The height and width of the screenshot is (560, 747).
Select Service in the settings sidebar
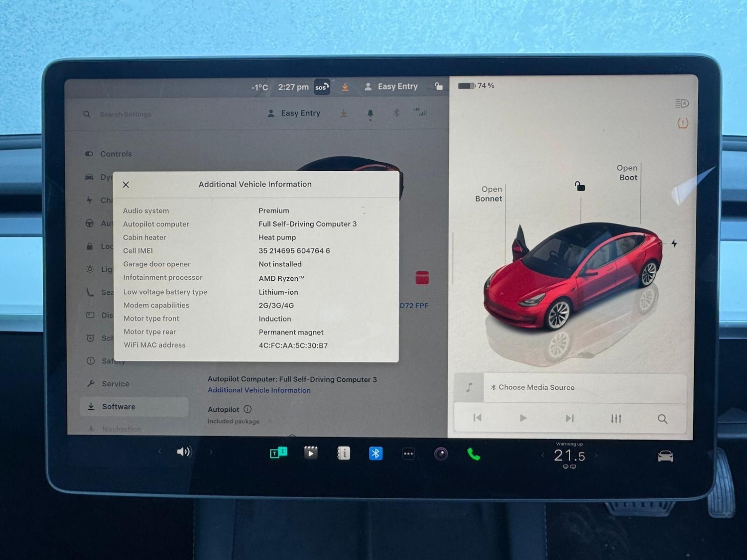pos(116,383)
